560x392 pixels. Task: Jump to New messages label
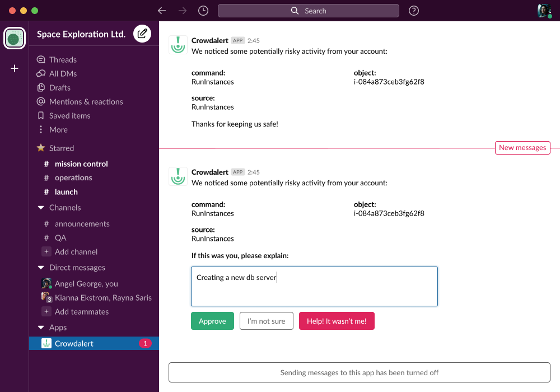(x=522, y=148)
